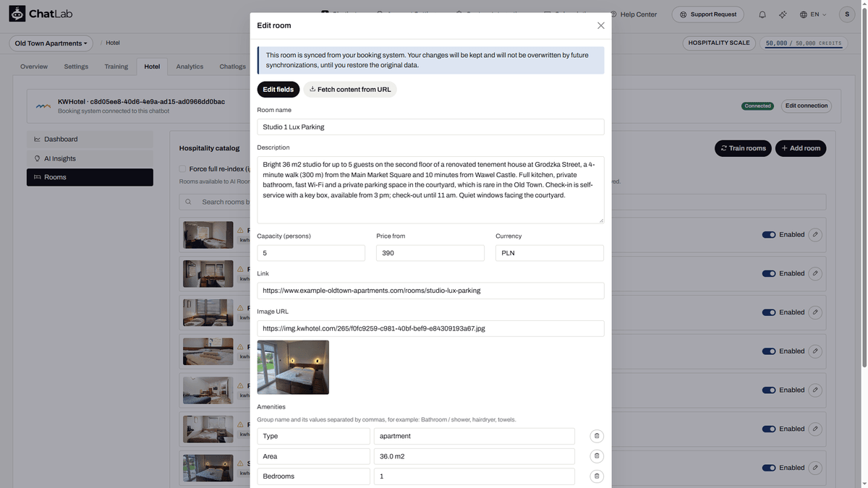Click the Room name field
The height and width of the screenshot is (488, 868).
(x=430, y=127)
